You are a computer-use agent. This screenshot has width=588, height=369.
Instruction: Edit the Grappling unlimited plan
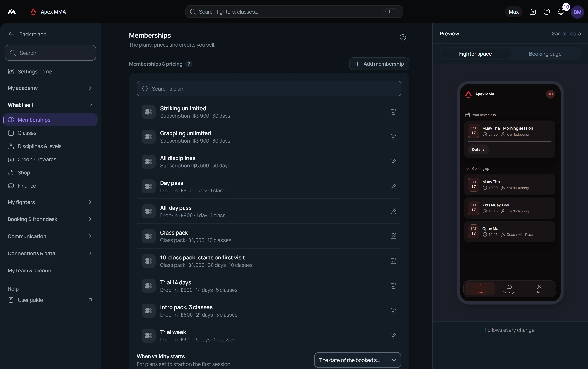click(x=393, y=137)
